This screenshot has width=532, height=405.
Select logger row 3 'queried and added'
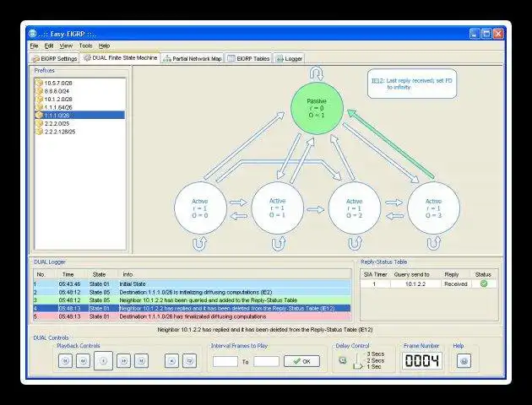(192, 300)
